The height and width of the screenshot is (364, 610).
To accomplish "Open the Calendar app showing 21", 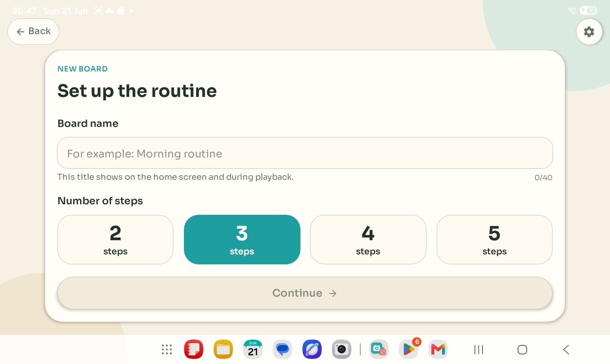I will 253,349.
